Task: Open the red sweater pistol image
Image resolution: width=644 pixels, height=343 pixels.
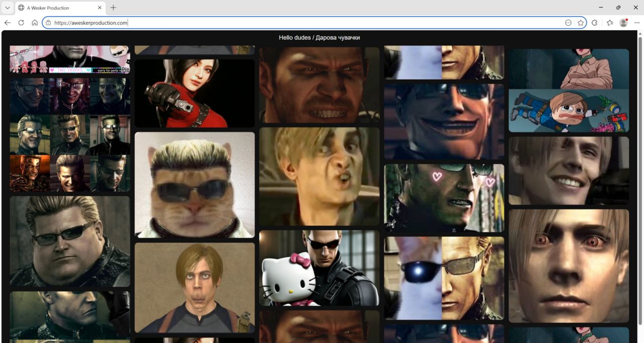Action: click(x=195, y=93)
